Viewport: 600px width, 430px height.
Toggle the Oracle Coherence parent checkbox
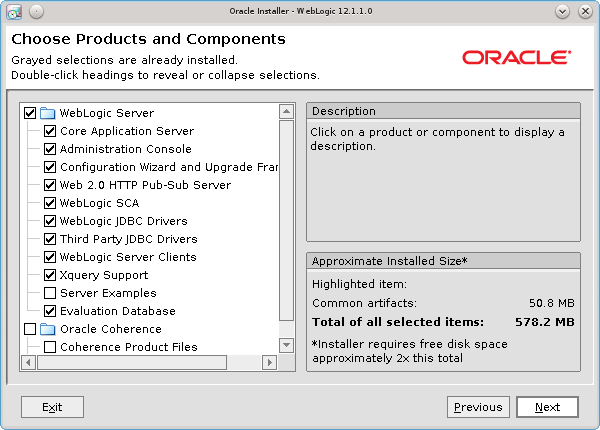(x=29, y=329)
